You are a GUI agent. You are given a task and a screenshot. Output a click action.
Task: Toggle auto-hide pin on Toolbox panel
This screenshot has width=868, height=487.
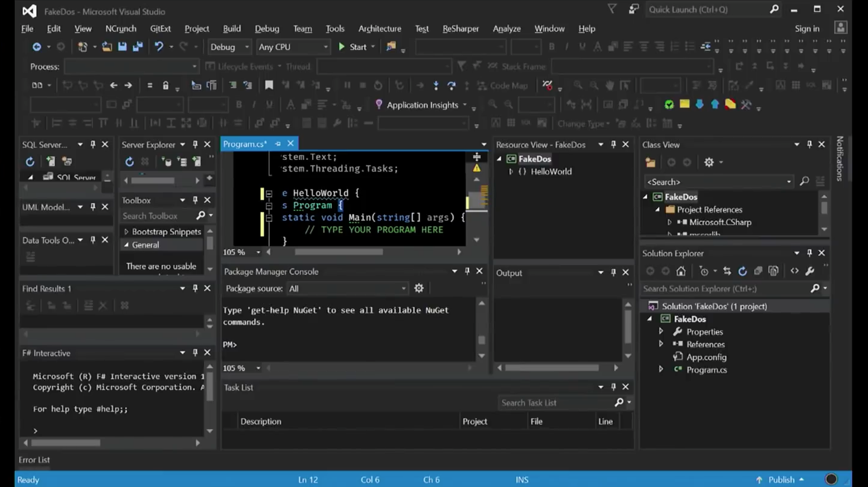pos(195,200)
